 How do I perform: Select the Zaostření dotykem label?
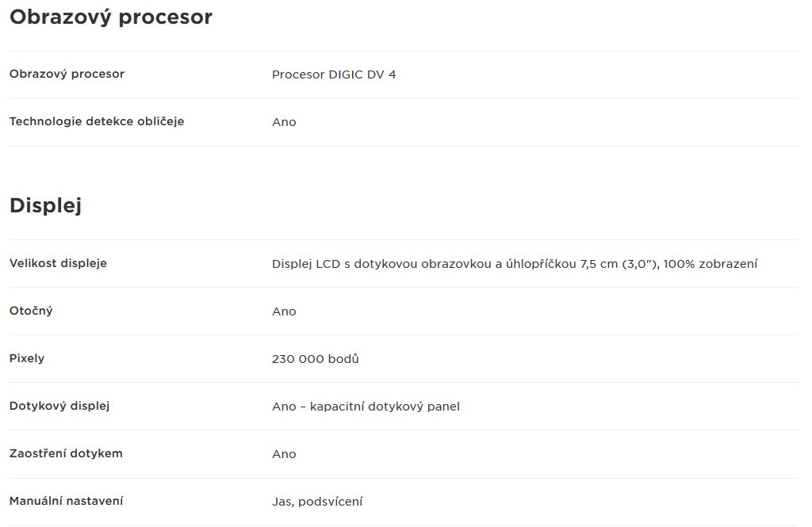pyautogui.click(x=67, y=454)
